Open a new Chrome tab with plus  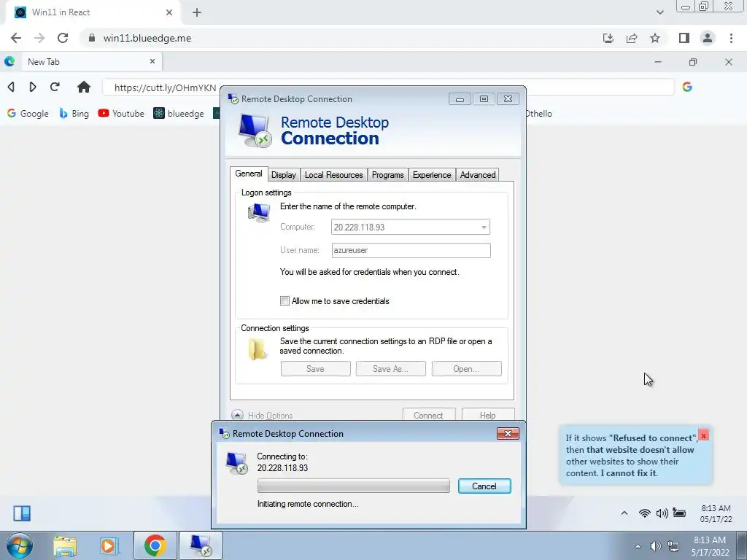point(197,12)
